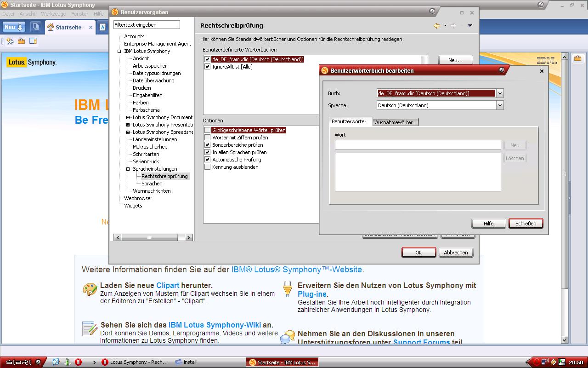Enable Wörter mit Ziffern prüfen checkbox
The image size is (588, 368).
point(208,138)
